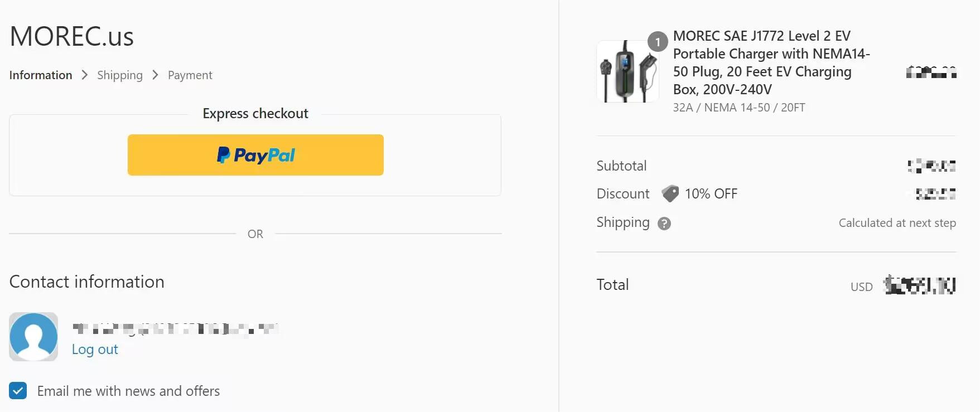Viewport: 980px width, 412px height.
Task: Uncheck Email me with news and offers
Action: (18, 391)
